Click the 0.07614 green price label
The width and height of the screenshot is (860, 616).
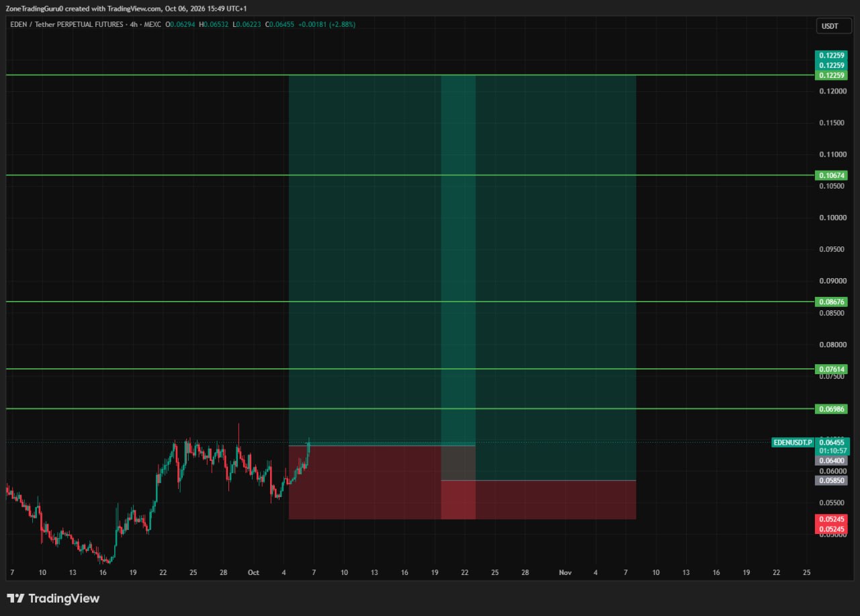831,369
